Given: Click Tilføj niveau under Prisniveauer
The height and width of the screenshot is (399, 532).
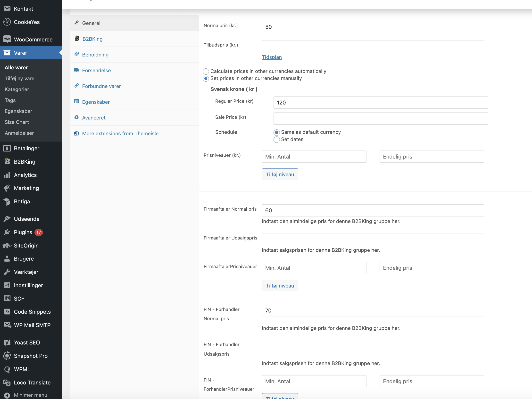Looking at the screenshot, I should 280,174.
